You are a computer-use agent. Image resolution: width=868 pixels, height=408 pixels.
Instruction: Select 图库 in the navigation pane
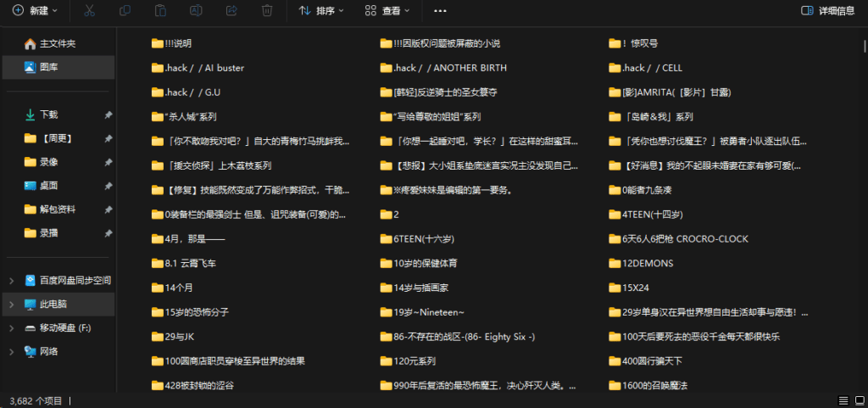pos(48,67)
